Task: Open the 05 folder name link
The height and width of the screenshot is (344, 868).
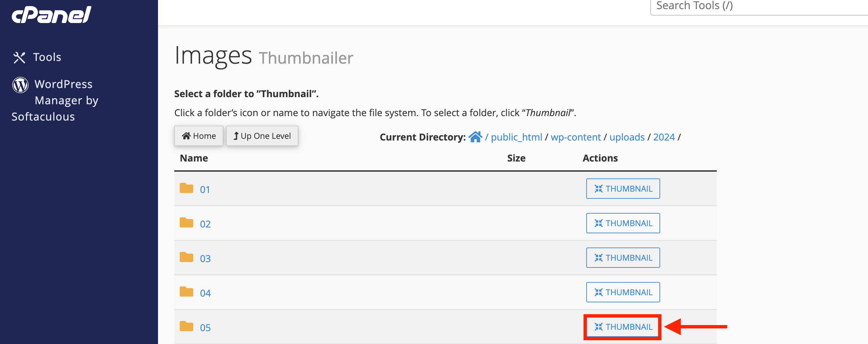Action: click(x=205, y=328)
